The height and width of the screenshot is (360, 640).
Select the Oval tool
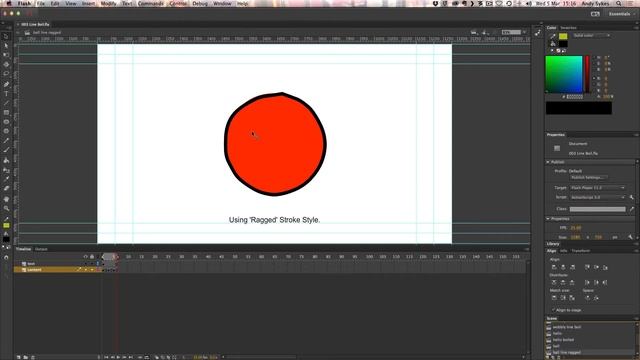click(6, 122)
